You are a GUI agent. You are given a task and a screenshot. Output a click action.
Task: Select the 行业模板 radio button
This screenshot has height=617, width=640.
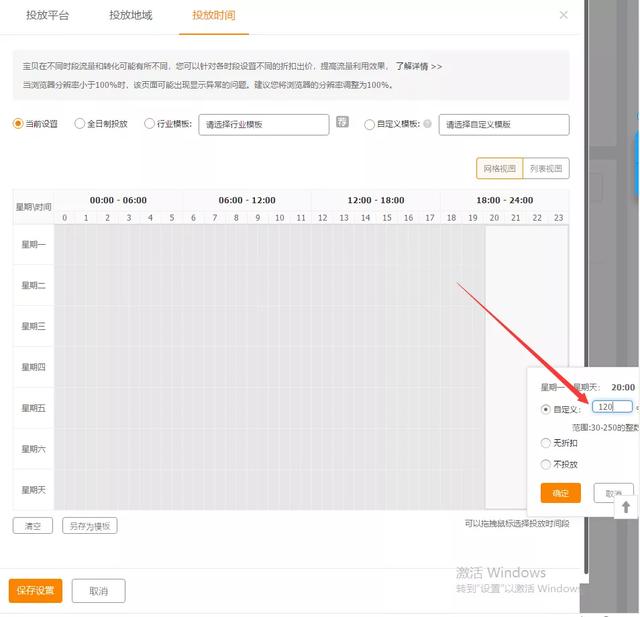coord(150,124)
